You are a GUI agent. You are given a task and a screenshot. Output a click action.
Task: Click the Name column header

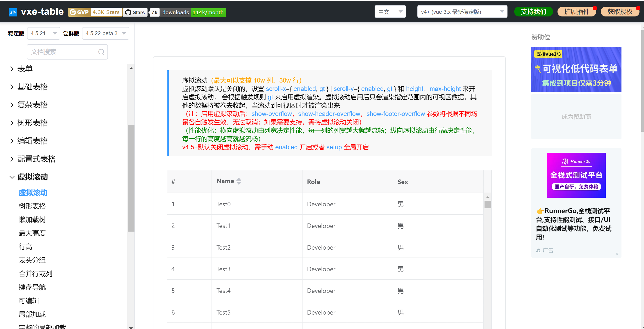[x=257, y=181]
